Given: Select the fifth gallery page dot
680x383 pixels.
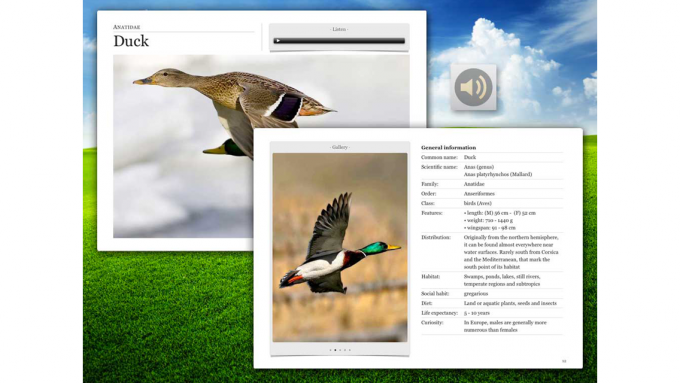Looking at the screenshot, I should (x=350, y=350).
